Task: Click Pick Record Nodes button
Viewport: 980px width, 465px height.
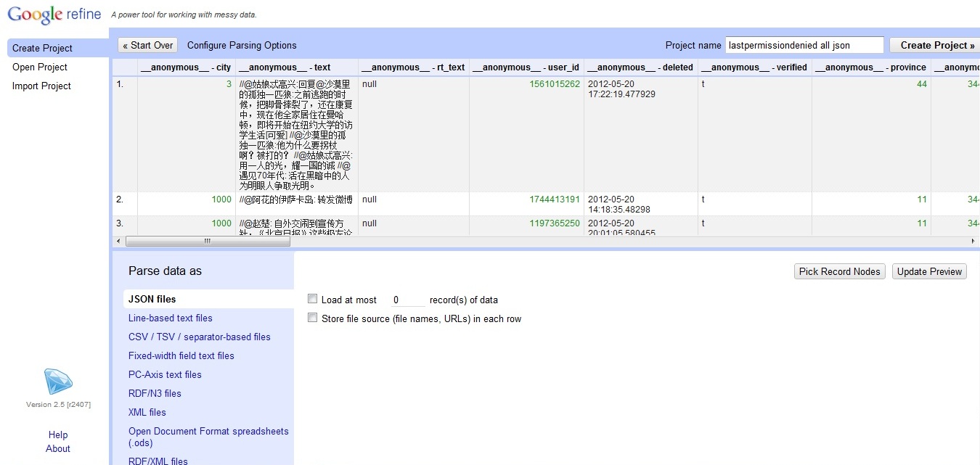Action: (x=840, y=271)
